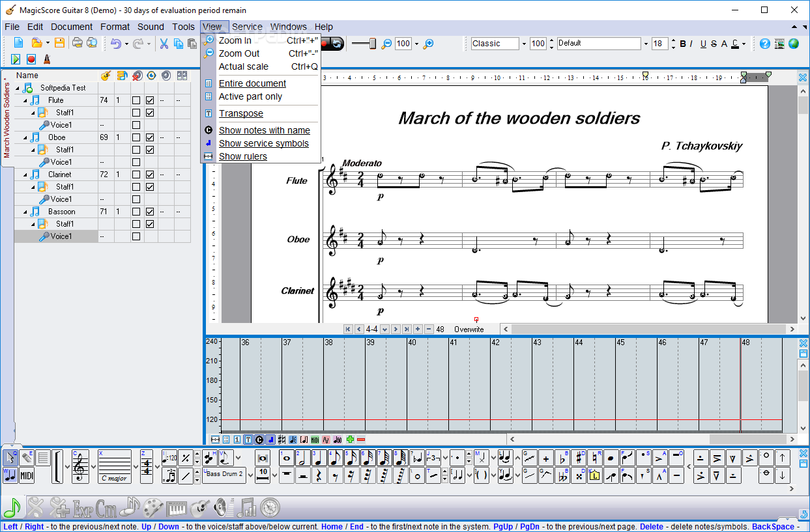Start playback with green play button
The image size is (810, 532).
[x=16, y=59]
